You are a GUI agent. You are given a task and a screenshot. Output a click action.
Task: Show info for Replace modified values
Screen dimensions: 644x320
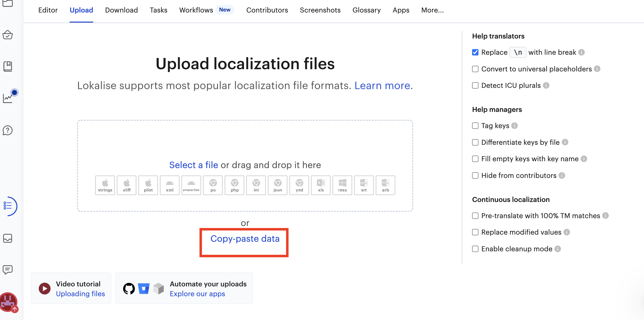pyautogui.click(x=567, y=232)
